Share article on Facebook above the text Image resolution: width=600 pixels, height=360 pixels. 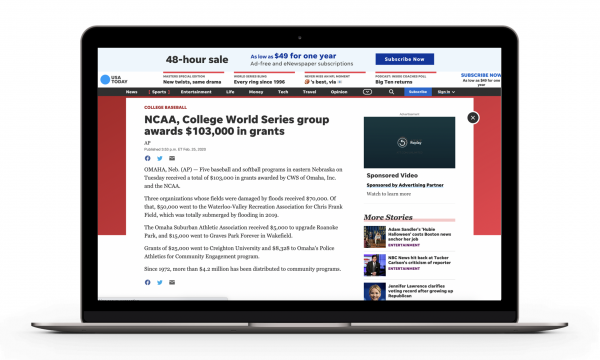click(147, 158)
